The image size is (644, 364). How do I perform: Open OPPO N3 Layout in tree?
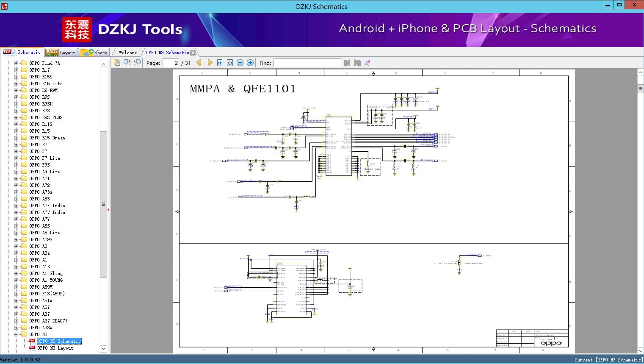tap(55, 348)
